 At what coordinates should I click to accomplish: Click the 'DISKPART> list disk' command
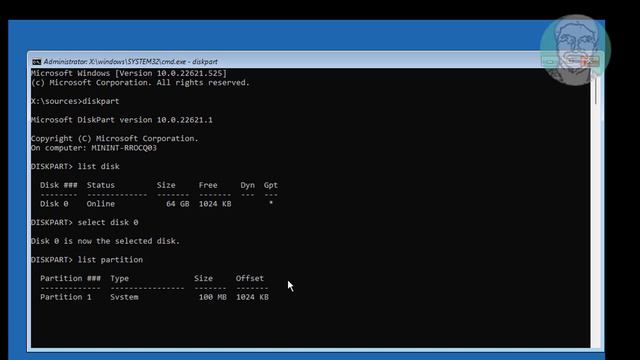(76, 167)
